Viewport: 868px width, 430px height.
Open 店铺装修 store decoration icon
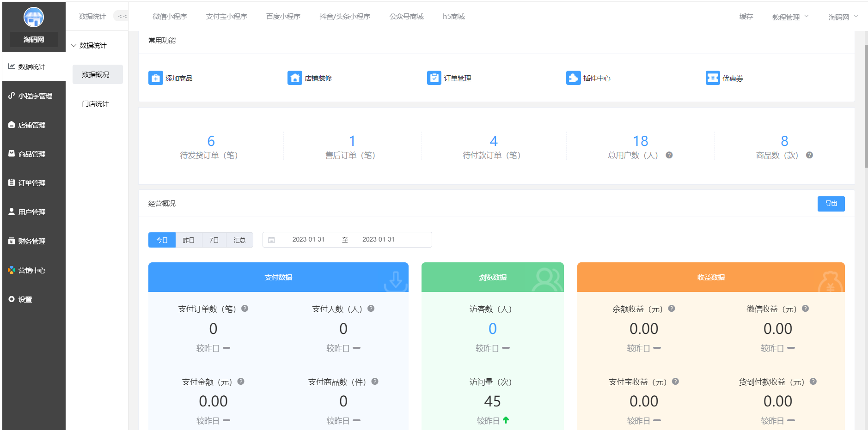(294, 78)
